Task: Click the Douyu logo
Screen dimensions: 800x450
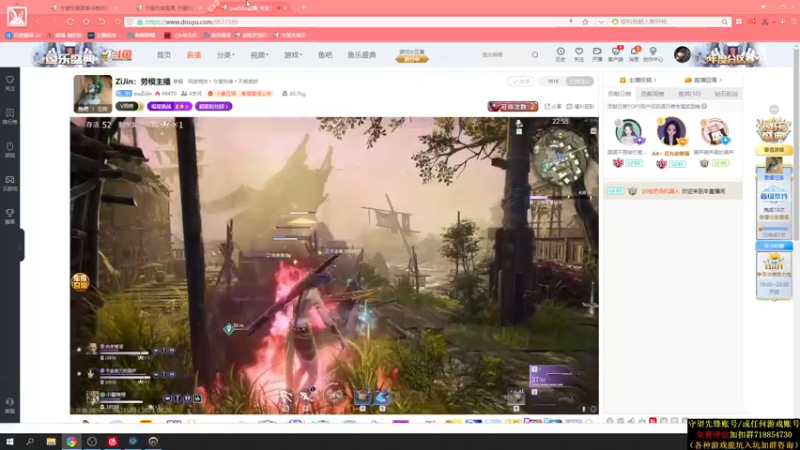Action: 116,55
